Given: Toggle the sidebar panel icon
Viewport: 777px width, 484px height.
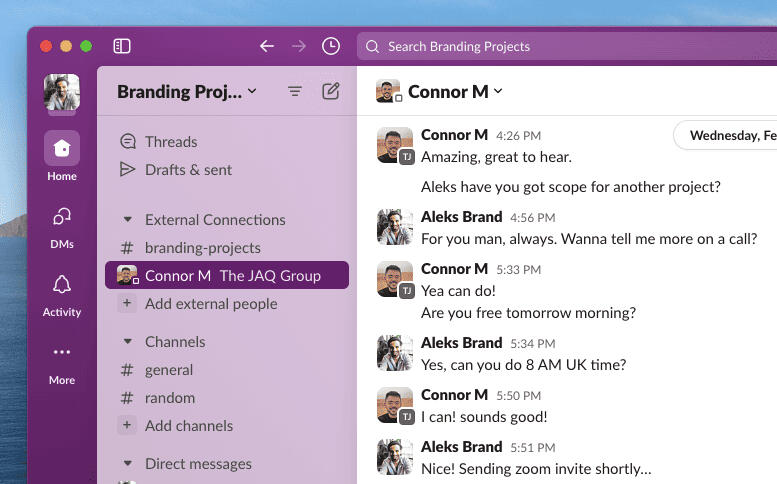Looking at the screenshot, I should coord(122,46).
